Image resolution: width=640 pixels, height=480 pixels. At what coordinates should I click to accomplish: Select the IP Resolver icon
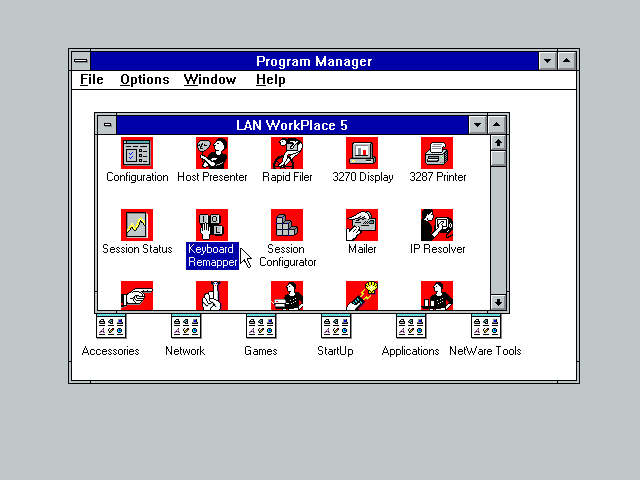(437, 225)
